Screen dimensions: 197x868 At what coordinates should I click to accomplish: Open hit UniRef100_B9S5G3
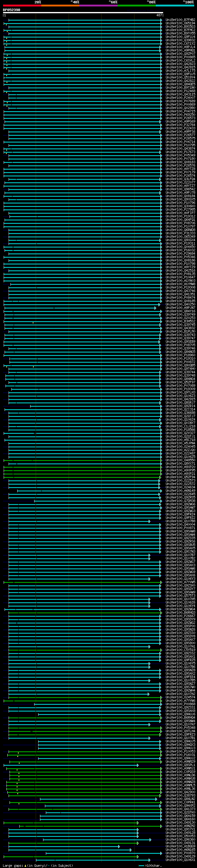pos(180,26)
